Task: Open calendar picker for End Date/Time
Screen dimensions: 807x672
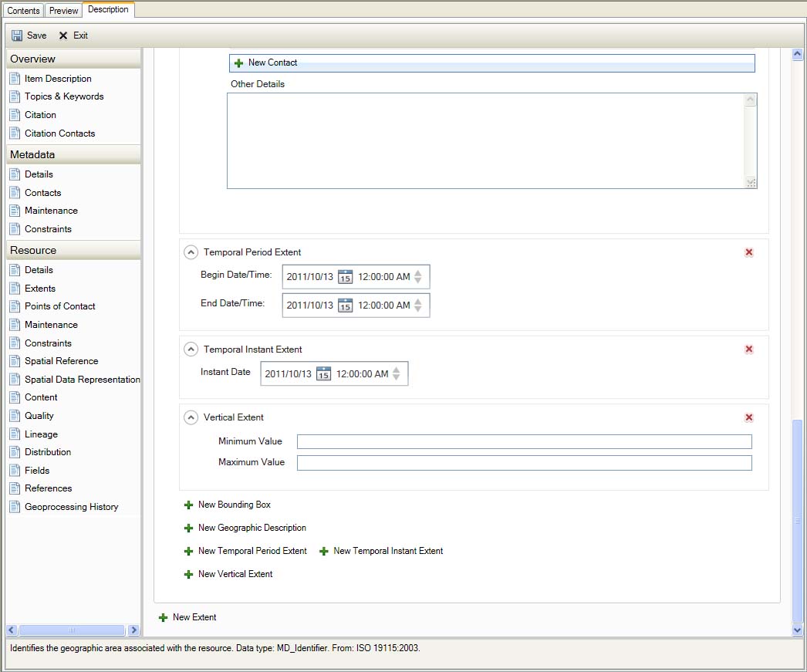Action: click(x=345, y=305)
